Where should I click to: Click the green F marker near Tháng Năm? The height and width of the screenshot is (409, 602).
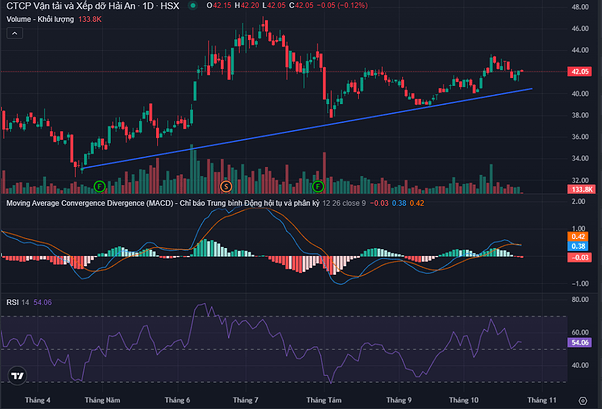point(100,187)
